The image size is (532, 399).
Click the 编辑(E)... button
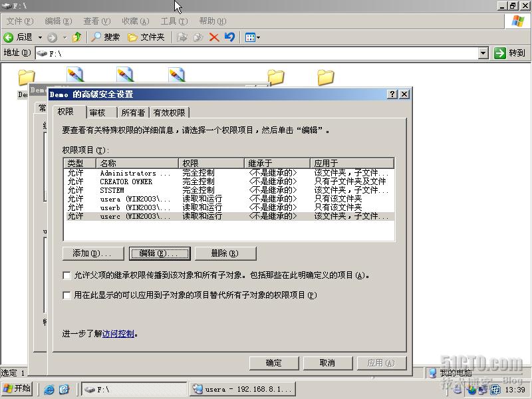click(x=160, y=253)
